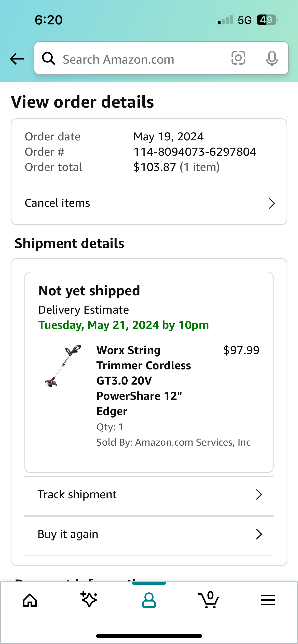Image resolution: width=298 pixels, height=644 pixels.
Task: Open the hamburger menu tab
Action: (x=268, y=600)
